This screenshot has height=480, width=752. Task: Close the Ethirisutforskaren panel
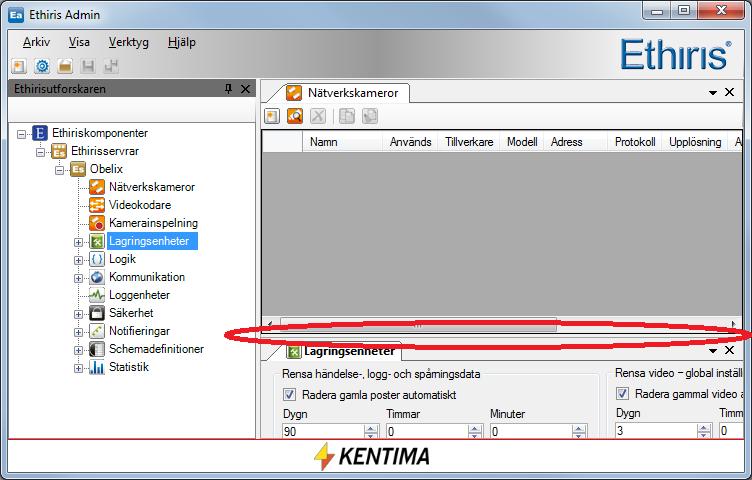(245, 89)
